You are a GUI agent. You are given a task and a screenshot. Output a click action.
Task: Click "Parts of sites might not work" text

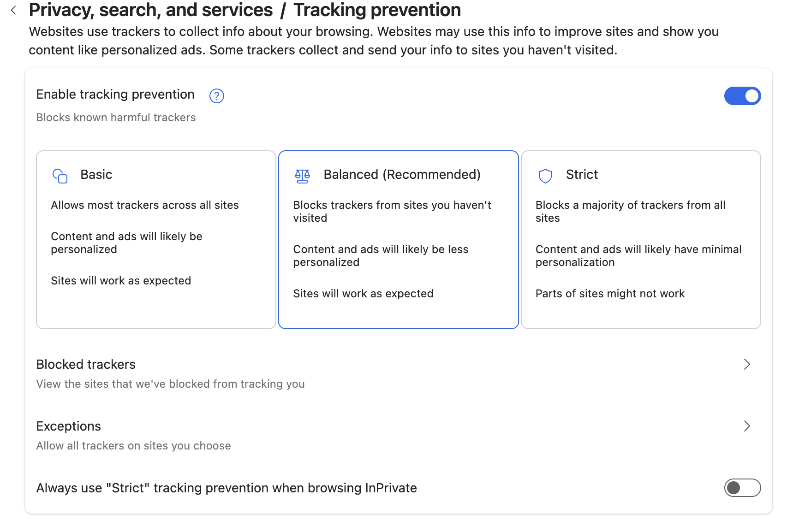pyautogui.click(x=610, y=294)
